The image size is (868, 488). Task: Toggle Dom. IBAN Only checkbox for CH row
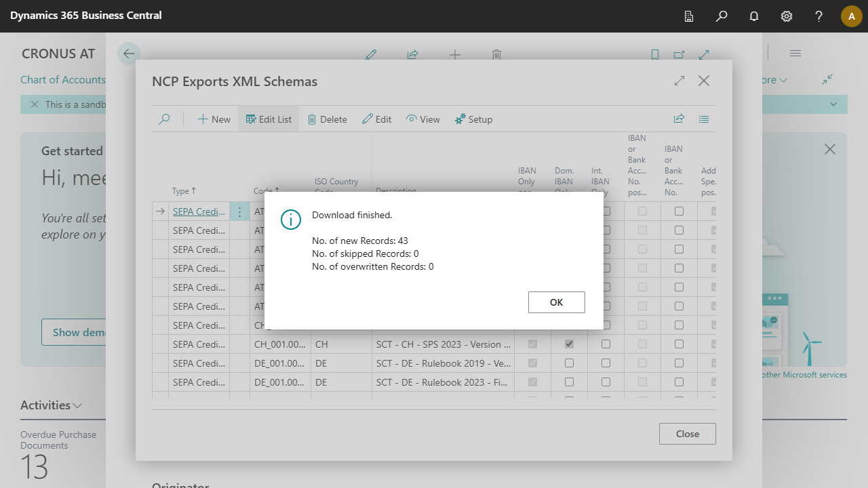pyautogui.click(x=569, y=344)
